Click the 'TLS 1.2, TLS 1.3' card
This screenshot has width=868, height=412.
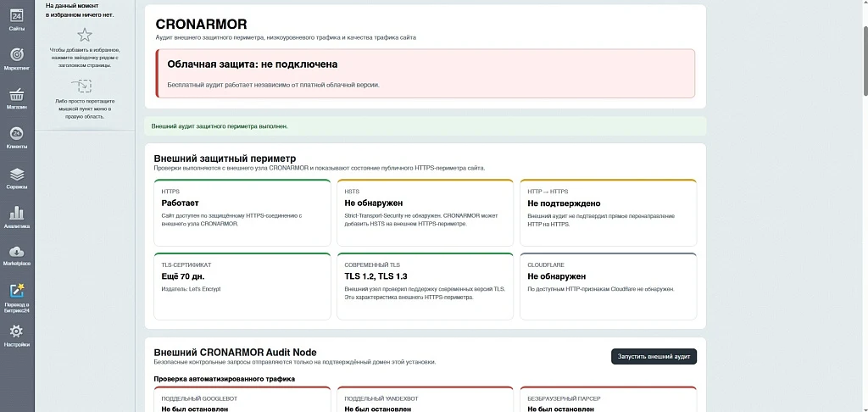426,287
